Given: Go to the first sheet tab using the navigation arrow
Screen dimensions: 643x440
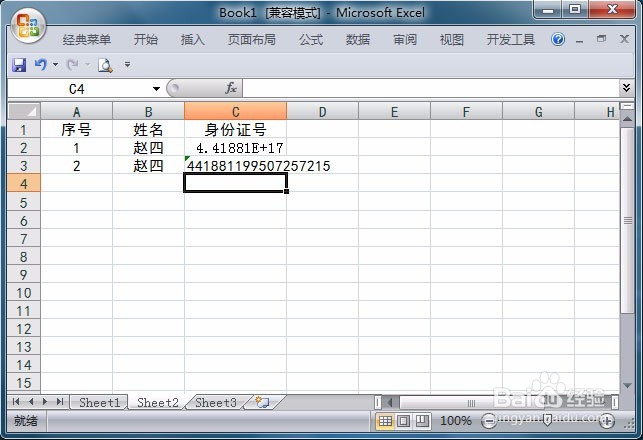Looking at the screenshot, I should [x=16, y=401].
